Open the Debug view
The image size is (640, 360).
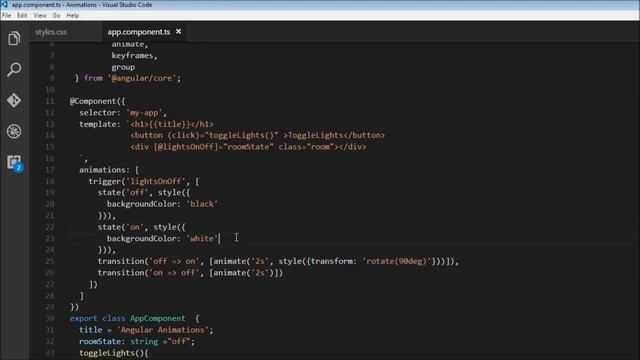(14, 131)
